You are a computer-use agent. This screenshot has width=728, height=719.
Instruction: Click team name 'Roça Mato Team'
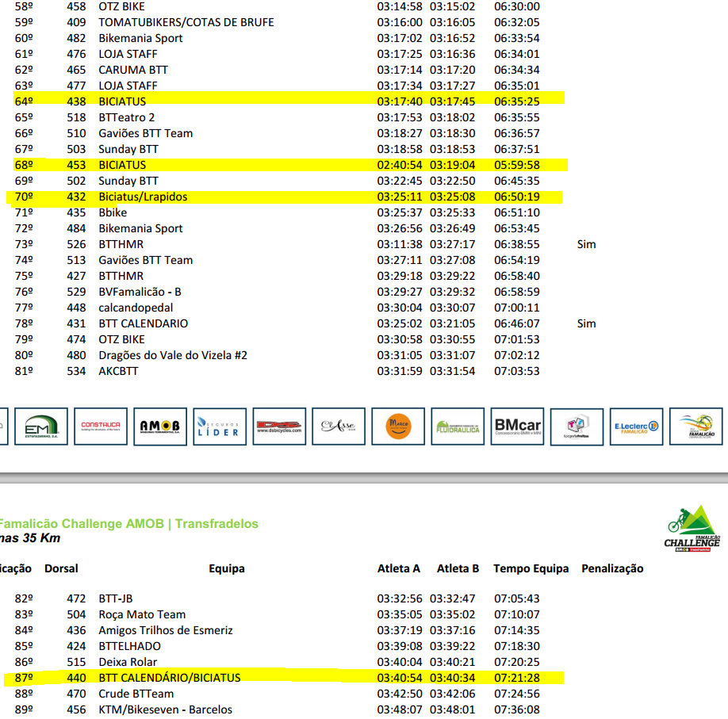tap(142, 614)
